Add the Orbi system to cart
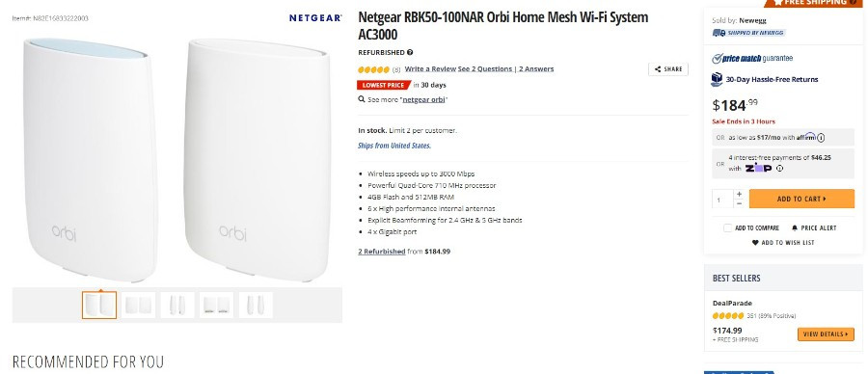The width and height of the screenshot is (868, 374). tap(801, 199)
